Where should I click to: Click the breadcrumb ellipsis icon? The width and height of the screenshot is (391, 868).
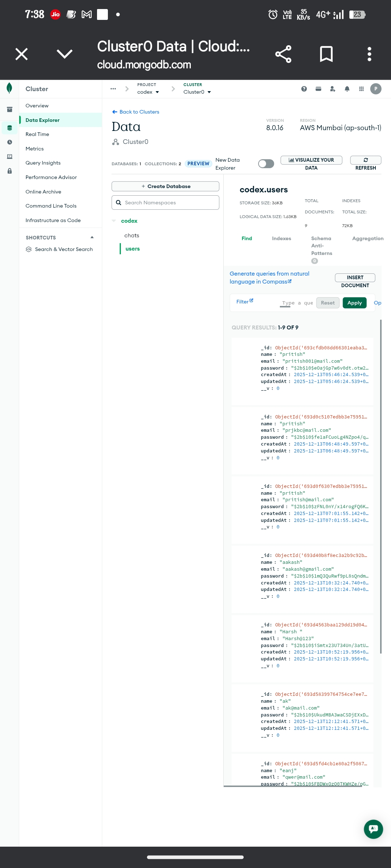(113, 89)
